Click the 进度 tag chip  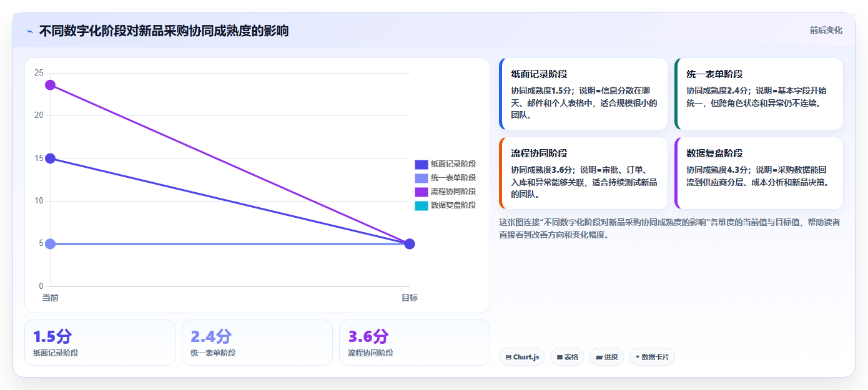tap(607, 357)
